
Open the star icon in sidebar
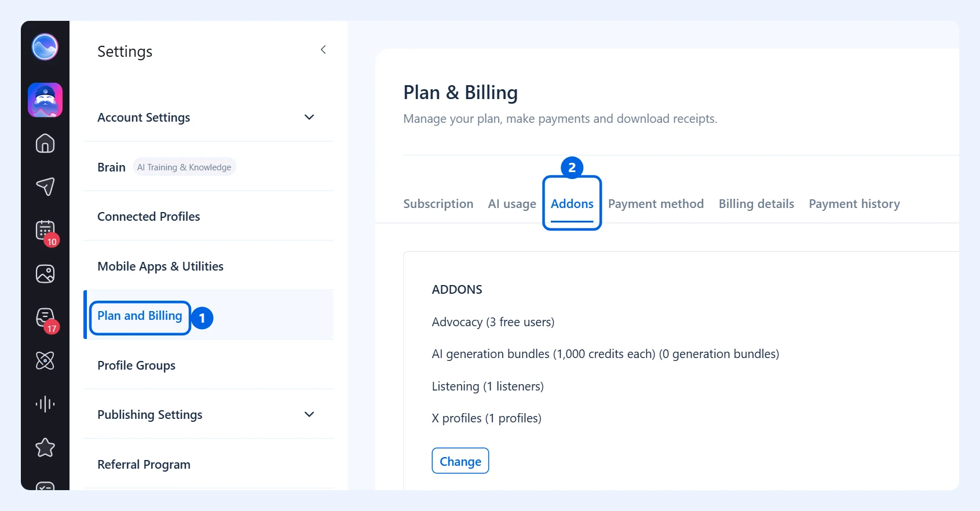45,447
